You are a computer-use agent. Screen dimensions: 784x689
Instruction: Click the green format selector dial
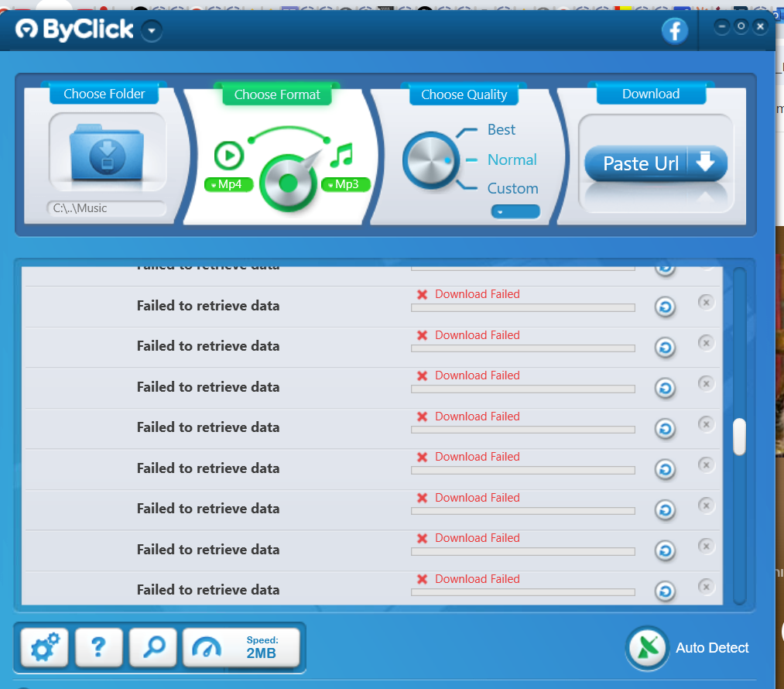coord(289,183)
